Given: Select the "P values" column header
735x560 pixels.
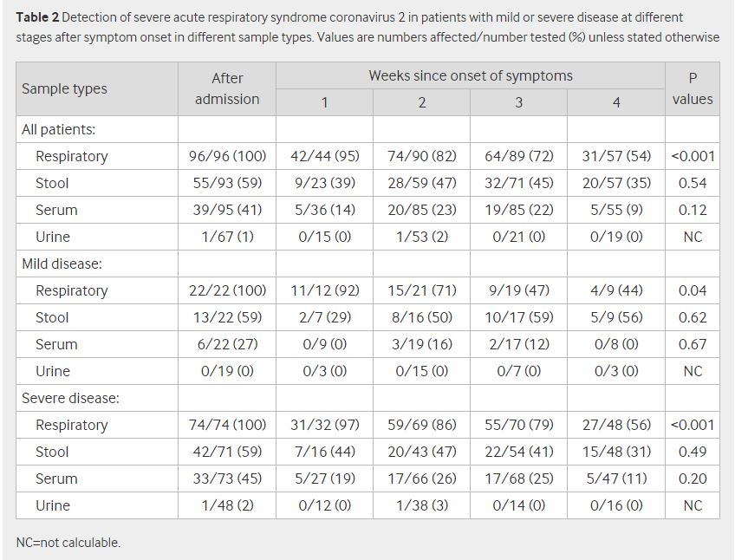Looking at the screenshot, I should click(x=692, y=88).
